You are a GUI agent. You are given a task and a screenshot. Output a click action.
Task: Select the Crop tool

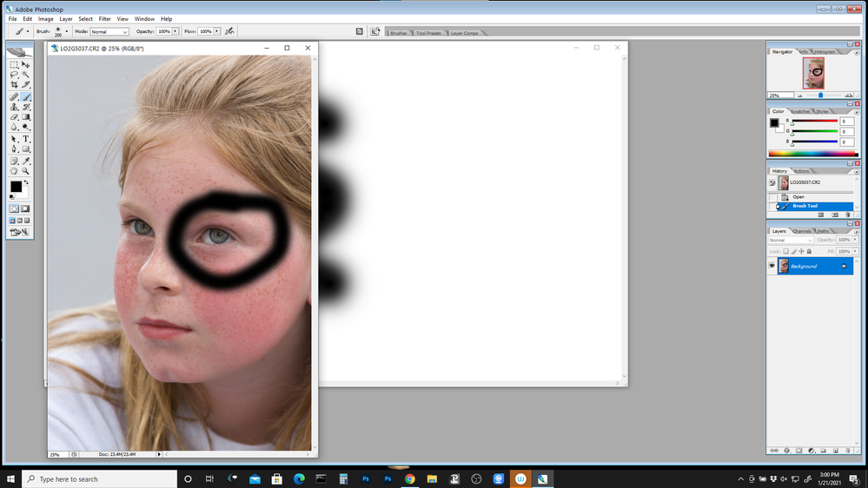coord(14,84)
